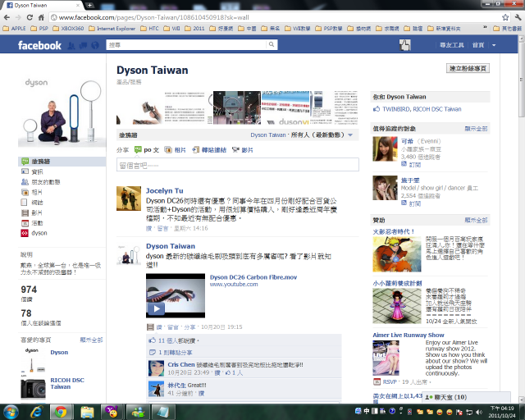This screenshot has height=420, width=525.
Task: Open wall item in left sidebar
Action: point(62,162)
